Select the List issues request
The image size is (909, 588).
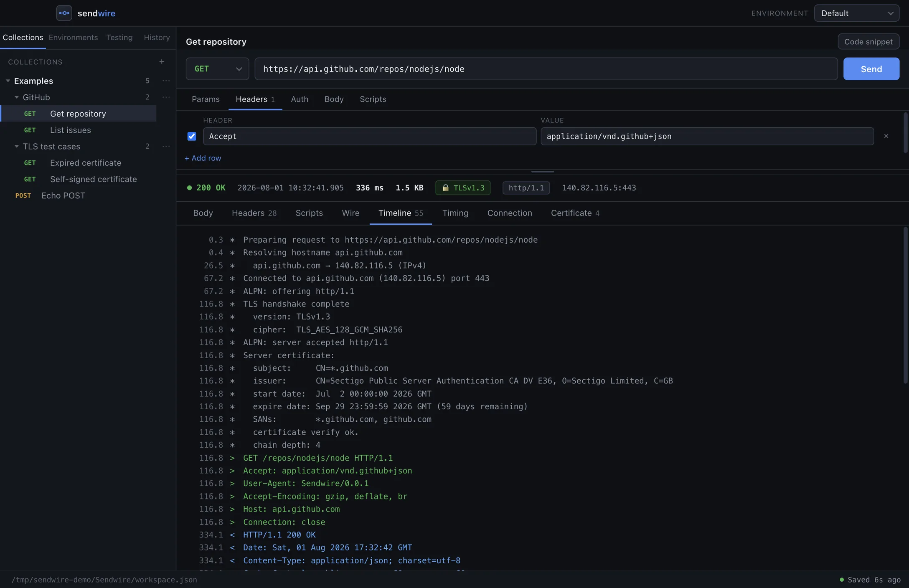tap(79, 130)
